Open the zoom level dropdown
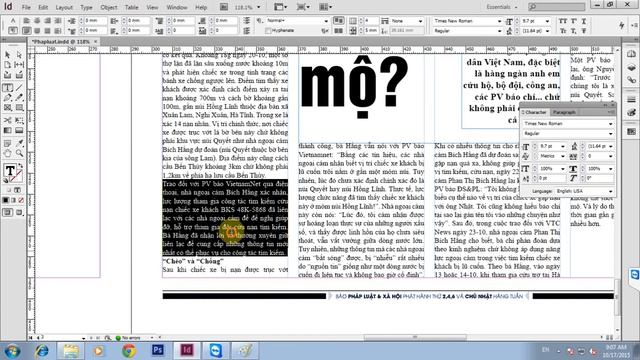The width and height of the screenshot is (640, 360). coord(258,7)
